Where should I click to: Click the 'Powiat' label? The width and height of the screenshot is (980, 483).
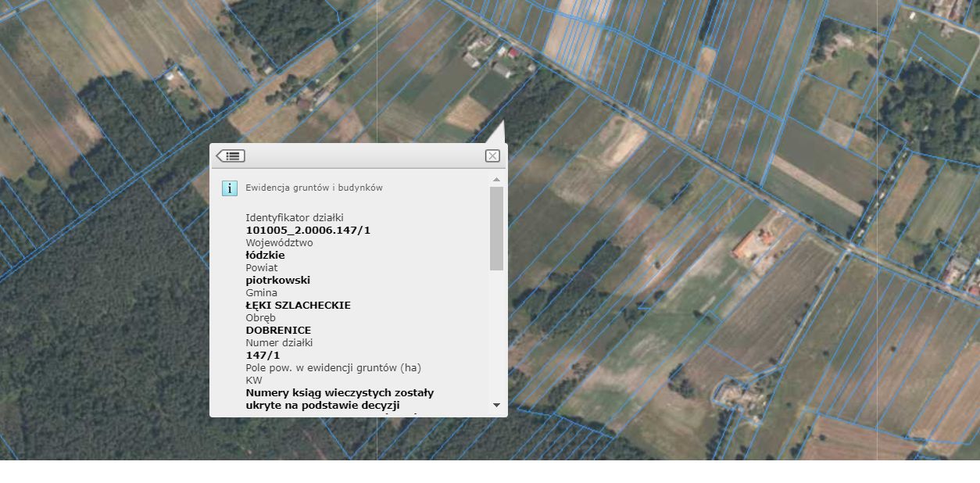[261, 267]
